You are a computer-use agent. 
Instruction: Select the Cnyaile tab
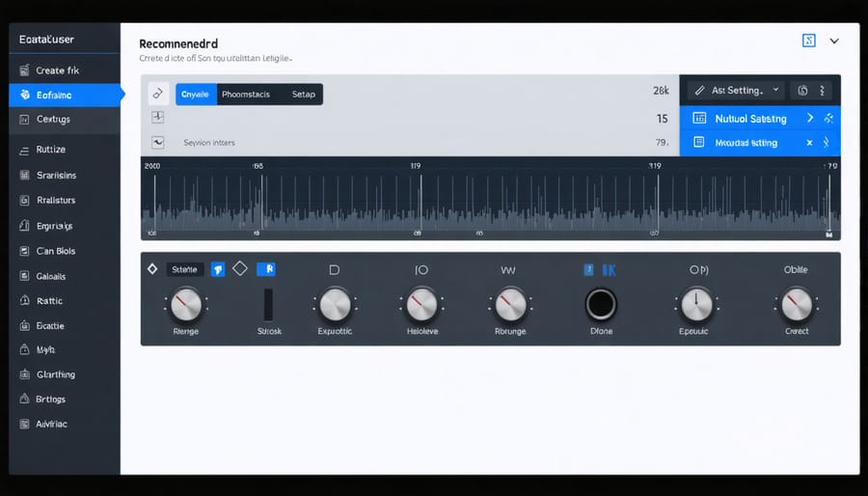pos(196,95)
